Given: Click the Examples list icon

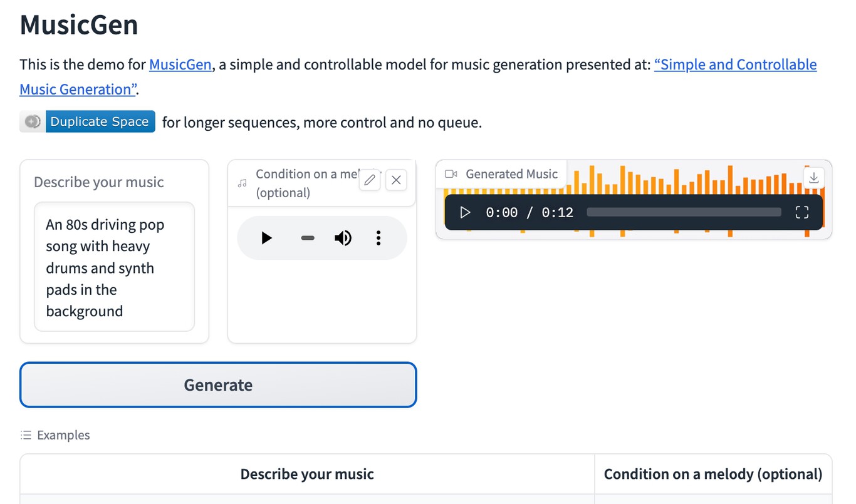Looking at the screenshot, I should 26,435.
